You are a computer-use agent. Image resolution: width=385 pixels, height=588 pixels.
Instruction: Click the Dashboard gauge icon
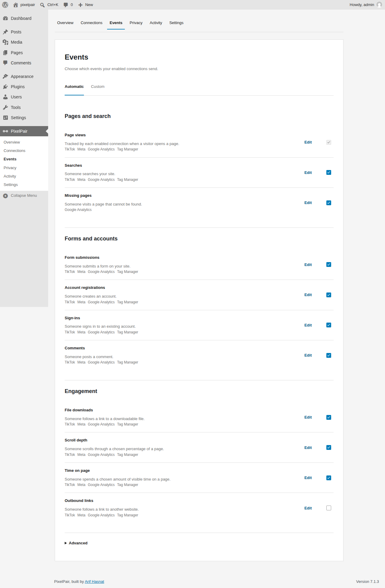pos(5,18)
